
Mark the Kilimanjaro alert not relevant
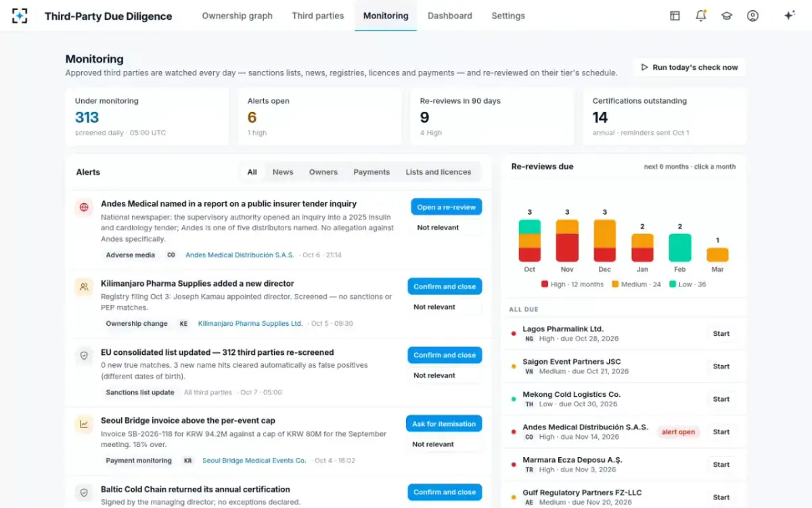click(434, 307)
